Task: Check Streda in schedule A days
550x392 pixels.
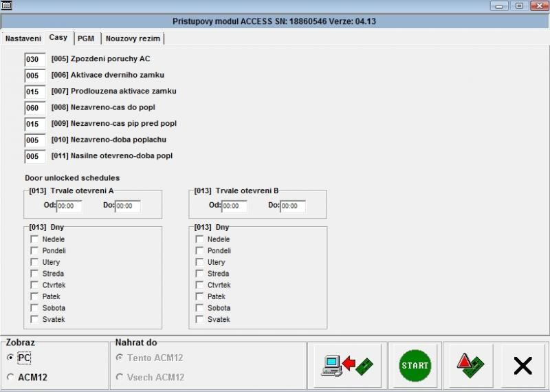Action: pos(34,274)
